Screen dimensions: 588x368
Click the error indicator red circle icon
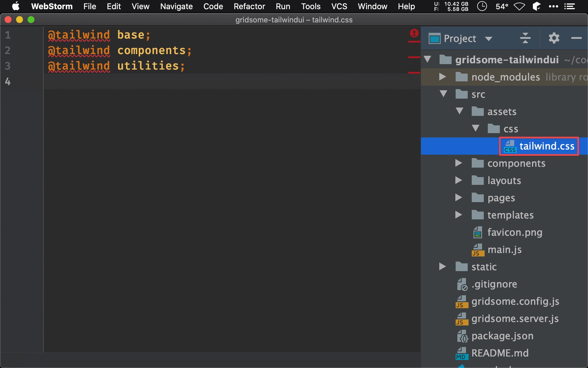coord(414,33)
